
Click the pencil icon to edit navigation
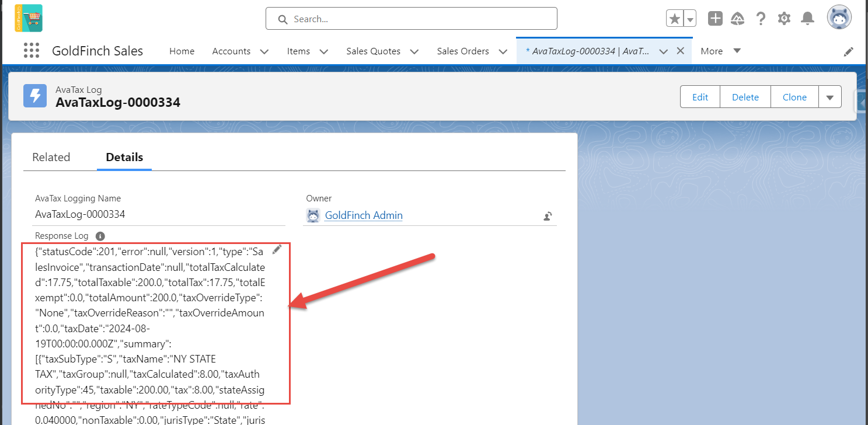[849, 51]
